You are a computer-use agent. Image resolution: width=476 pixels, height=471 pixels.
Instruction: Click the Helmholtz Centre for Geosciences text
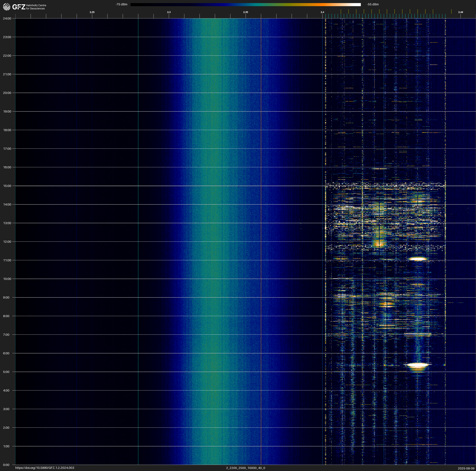pyautogui.click(x=36, y=7)
